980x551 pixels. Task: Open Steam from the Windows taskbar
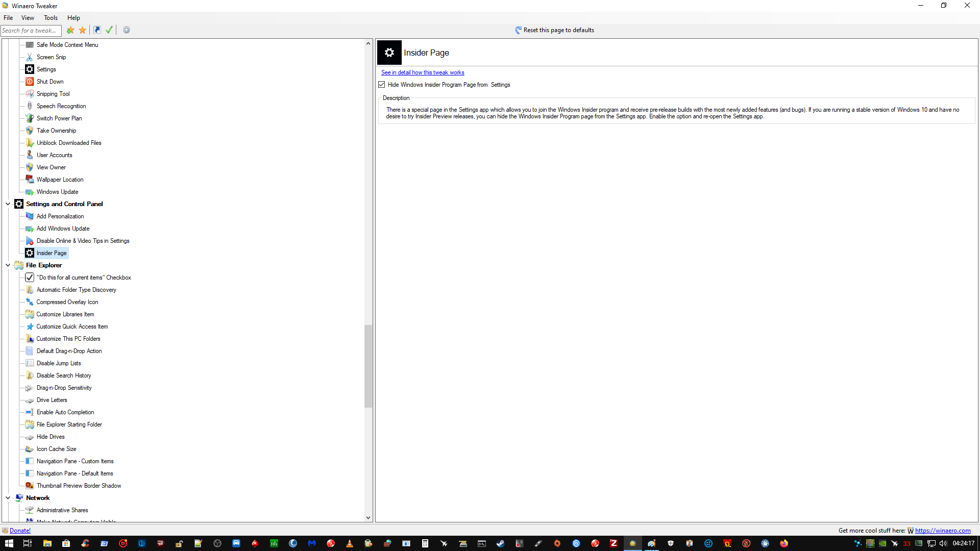[500, 543]
